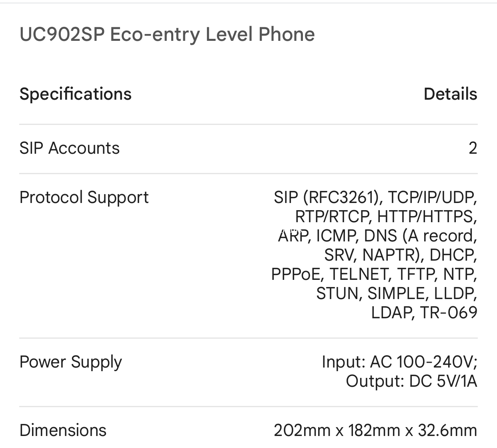Click the RTP/RTCP protocol entry

(332, 217)
